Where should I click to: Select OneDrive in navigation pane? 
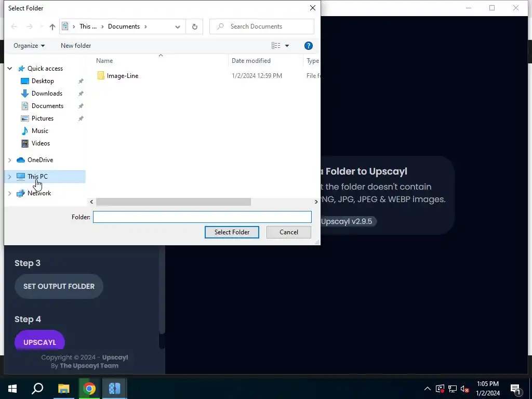click(40, 160)
